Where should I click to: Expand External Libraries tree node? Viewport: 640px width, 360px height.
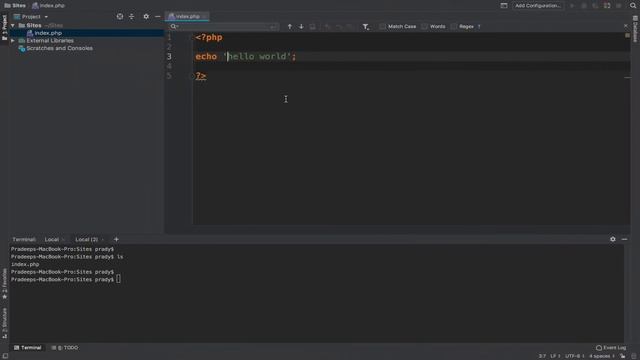(13, 41)
